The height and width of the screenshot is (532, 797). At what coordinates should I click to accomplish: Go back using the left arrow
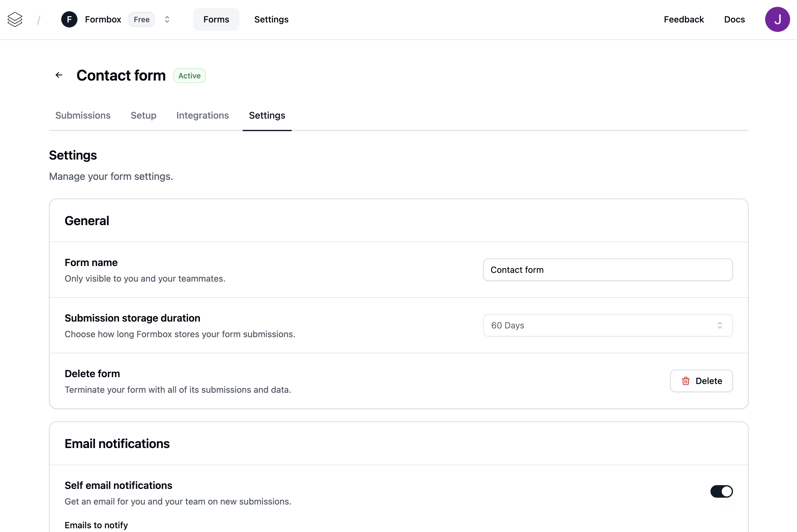59,75
